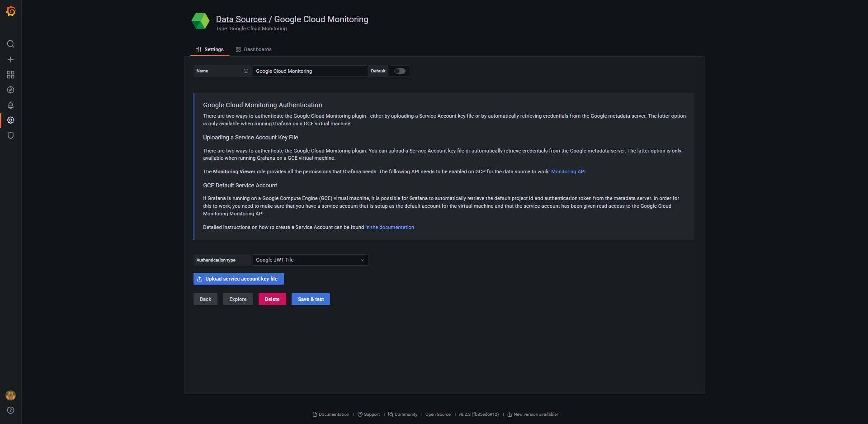The height and width of the screenshot is (424, 868).
Task: Open the Grafana home logo
Action: point(11,11)
